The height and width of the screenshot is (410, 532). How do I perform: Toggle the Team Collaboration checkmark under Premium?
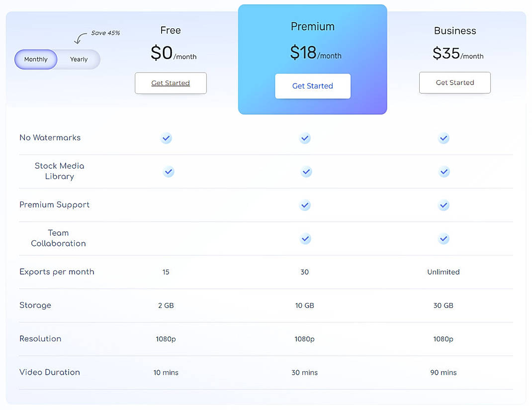[x=305, y=238]
